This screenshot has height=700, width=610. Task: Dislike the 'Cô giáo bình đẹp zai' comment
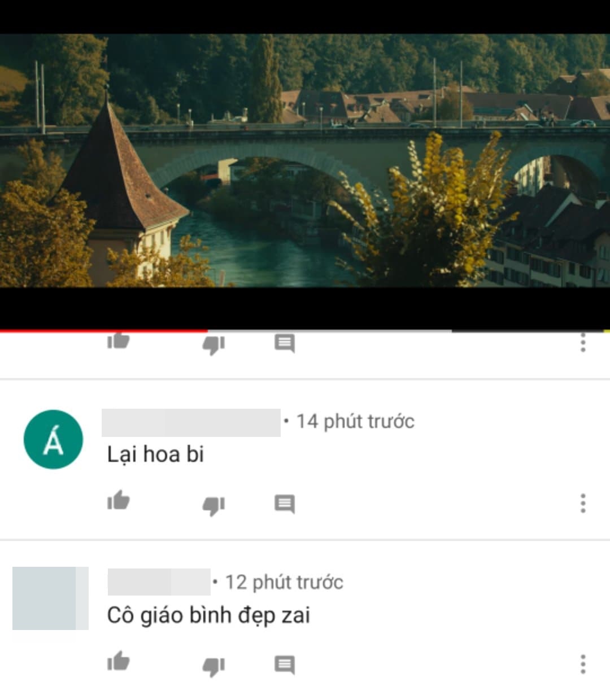214,666
